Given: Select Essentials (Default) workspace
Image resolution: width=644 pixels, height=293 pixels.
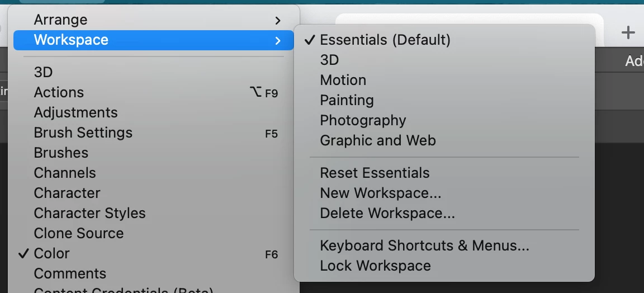Looking at the screenshot, I should point(385,40).
